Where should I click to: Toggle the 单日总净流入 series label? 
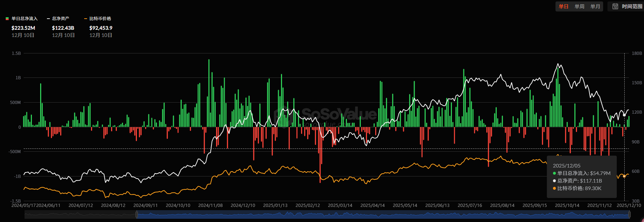click(24, 19)
